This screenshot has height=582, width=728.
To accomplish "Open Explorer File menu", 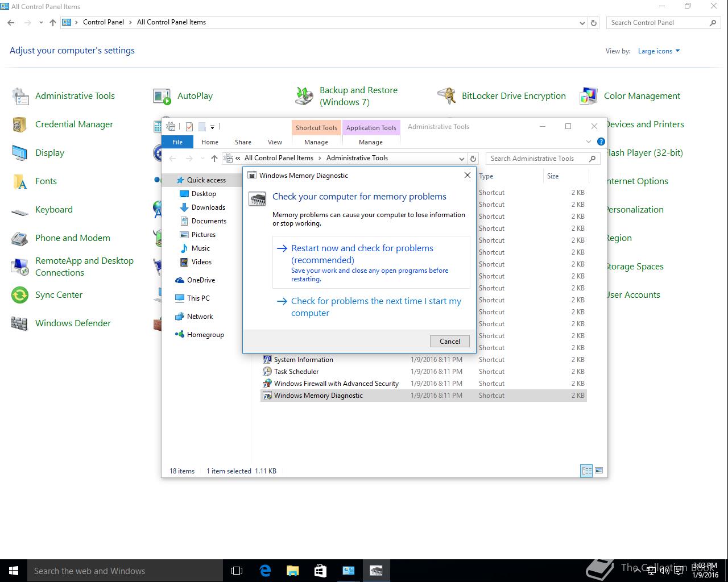I will (177, 142).
